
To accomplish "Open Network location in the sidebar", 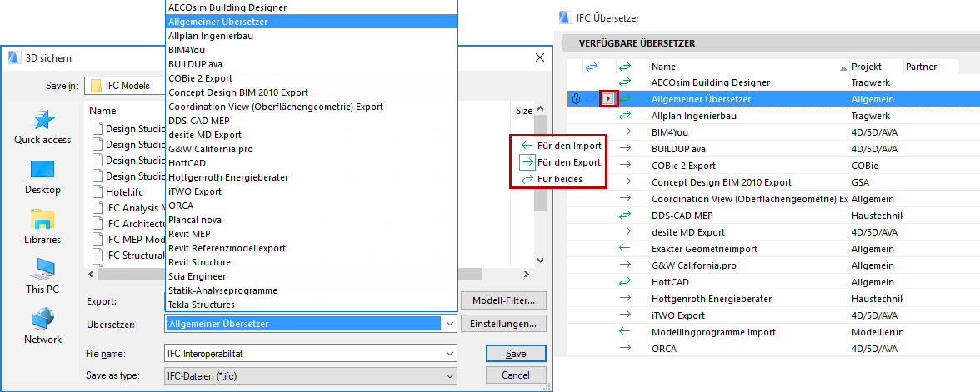I will [x=42, y=326].
